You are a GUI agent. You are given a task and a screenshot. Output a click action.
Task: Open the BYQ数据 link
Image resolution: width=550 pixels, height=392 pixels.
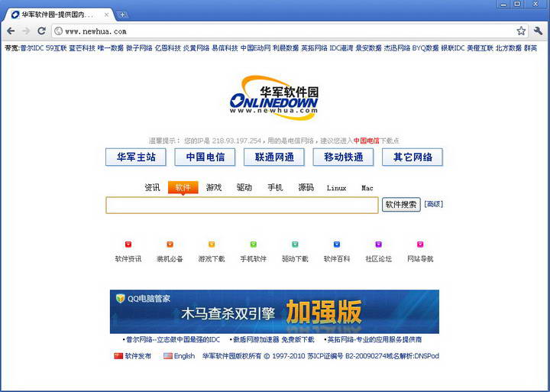pyautogui.click(x=425, y=48)
